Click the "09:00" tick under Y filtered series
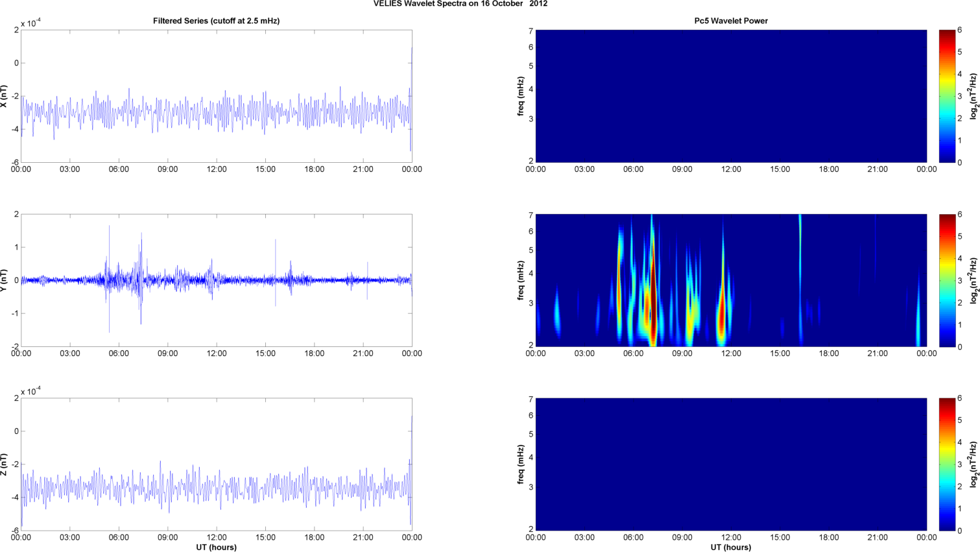This screenshot has width=980, height=552. [167, 354]
